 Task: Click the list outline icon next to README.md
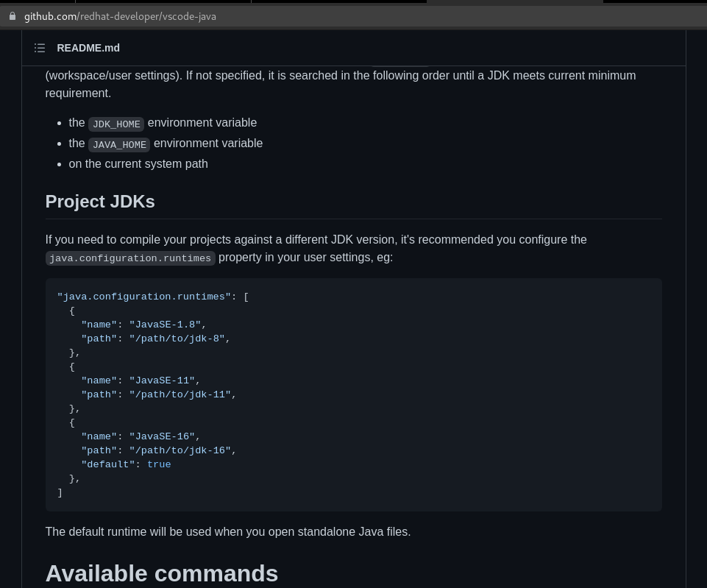click(40, 48)
